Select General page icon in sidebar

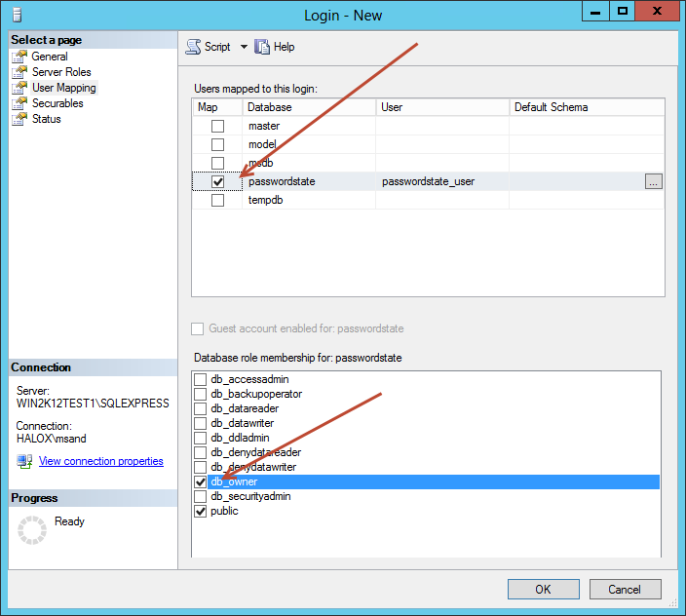coord(19,57)
